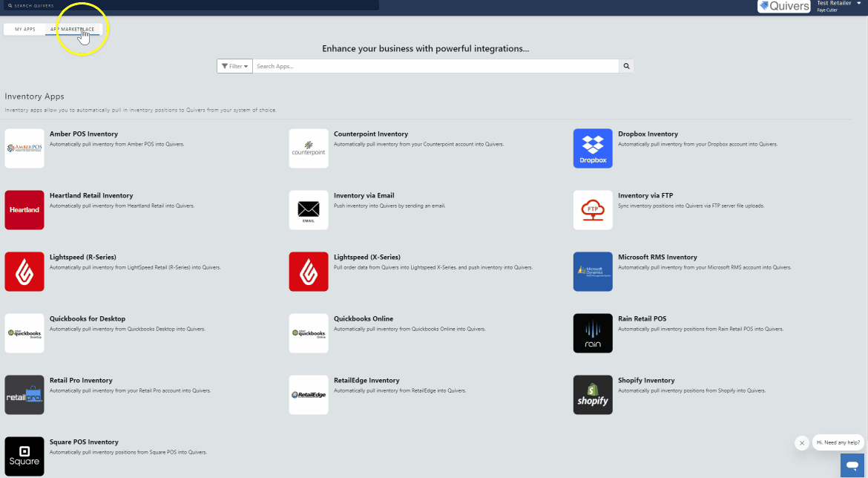
Task: Select the Rain Retail POS icon
Action: tap(593, 333)
